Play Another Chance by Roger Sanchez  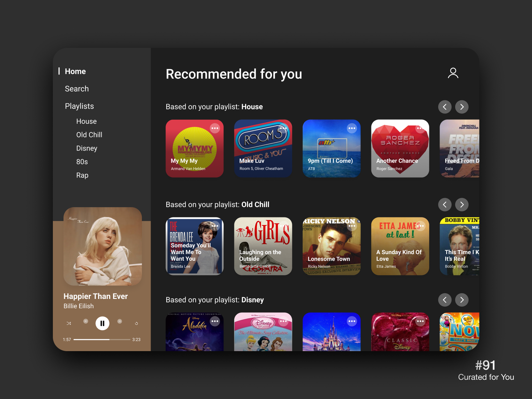pos(400,149)
